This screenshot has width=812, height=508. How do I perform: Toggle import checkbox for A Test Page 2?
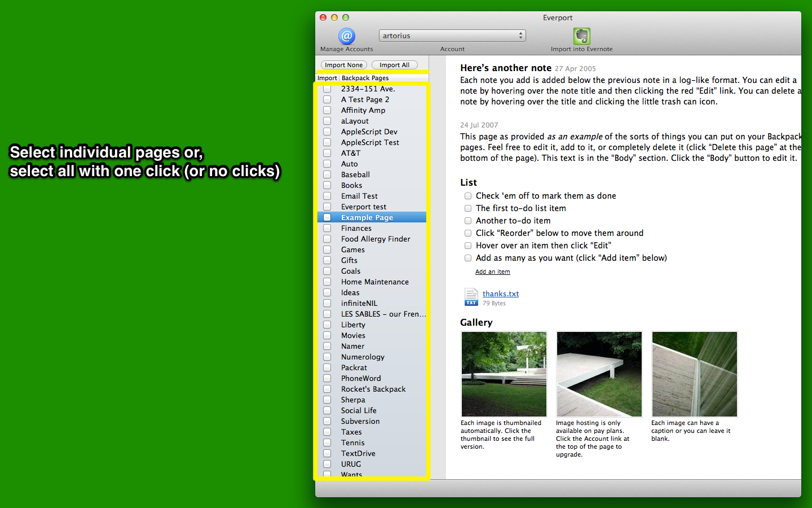(327, 99)
